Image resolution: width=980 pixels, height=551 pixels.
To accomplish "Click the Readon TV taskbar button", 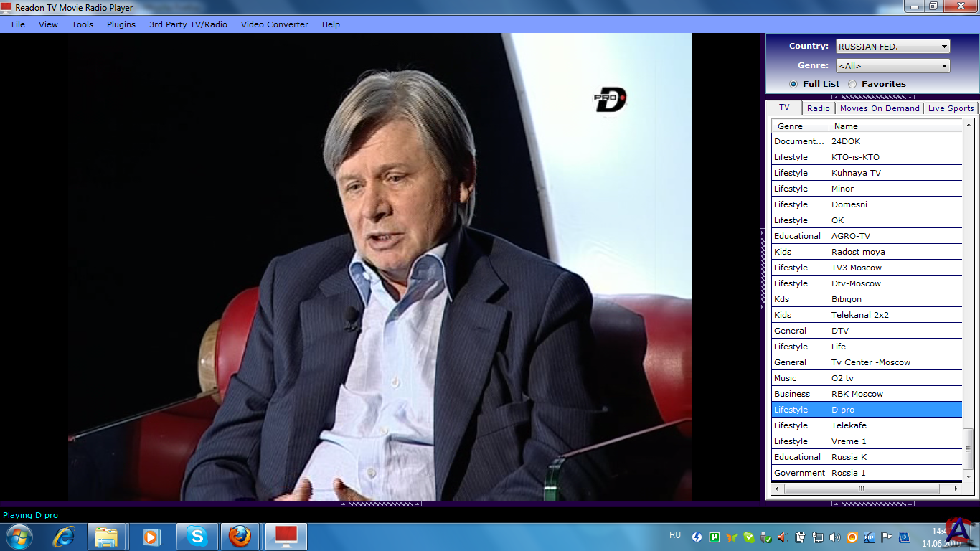I will coord(286,537).
